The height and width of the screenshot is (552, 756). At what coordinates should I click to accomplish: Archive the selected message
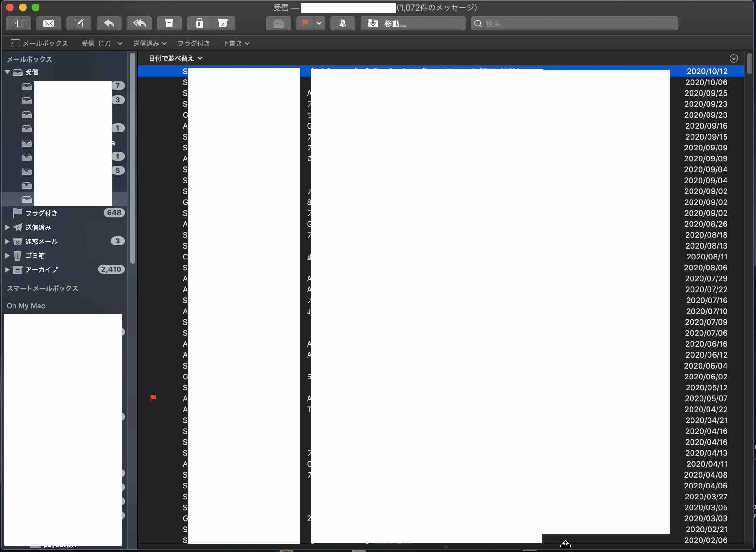pos(169,23)
